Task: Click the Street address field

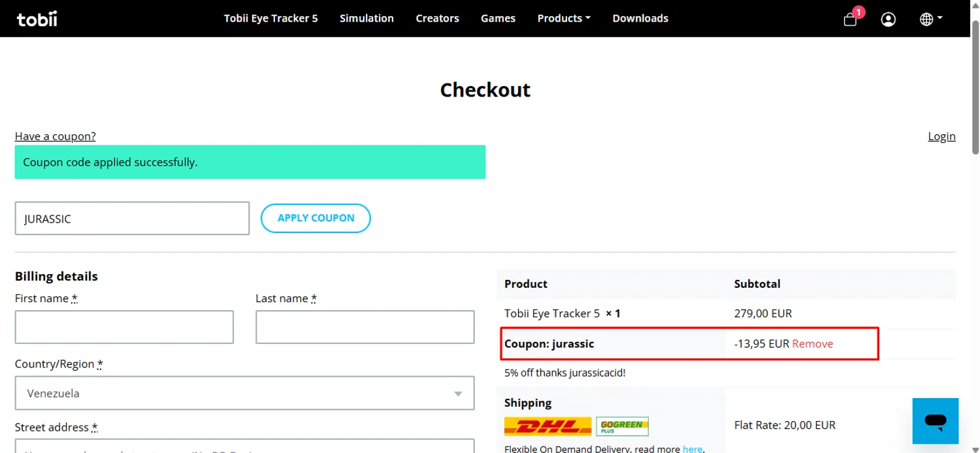Action: coord(244,446)
